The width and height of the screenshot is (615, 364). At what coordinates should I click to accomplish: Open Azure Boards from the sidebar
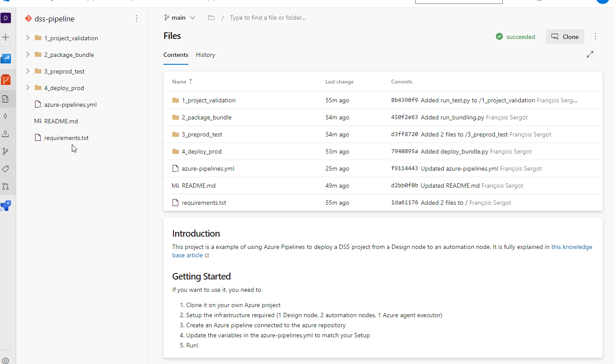[x=6, y=58]
